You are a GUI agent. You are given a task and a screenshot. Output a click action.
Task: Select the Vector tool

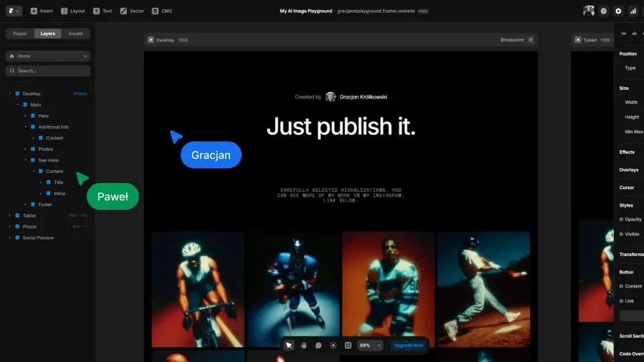coord(132,11)
